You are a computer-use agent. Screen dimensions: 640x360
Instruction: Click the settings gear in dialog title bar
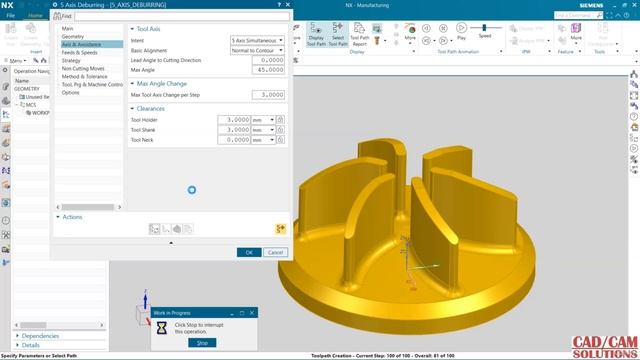(55, 5)
